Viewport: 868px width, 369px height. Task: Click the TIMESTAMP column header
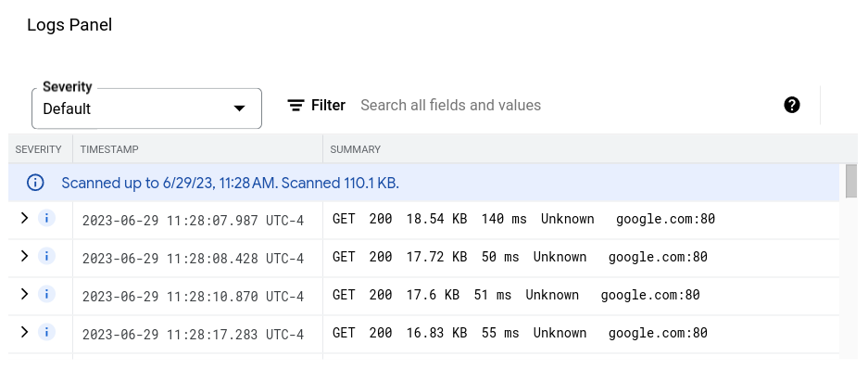[x=109, y=149]
